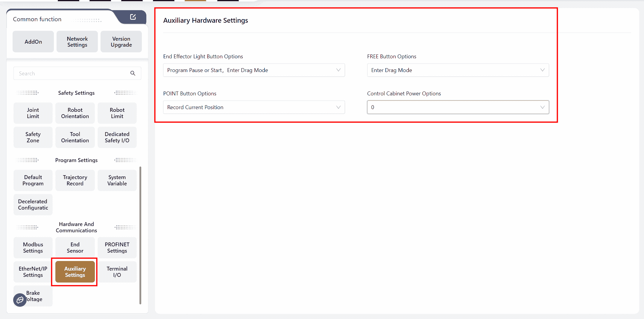Open Network Settings
644x319 pixels.
(77, 42)
